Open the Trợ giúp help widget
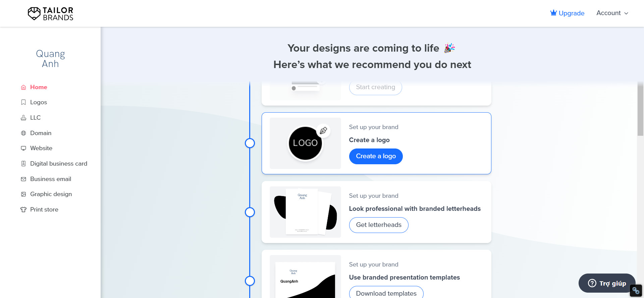The image size is (644, 298). [607, 283]
